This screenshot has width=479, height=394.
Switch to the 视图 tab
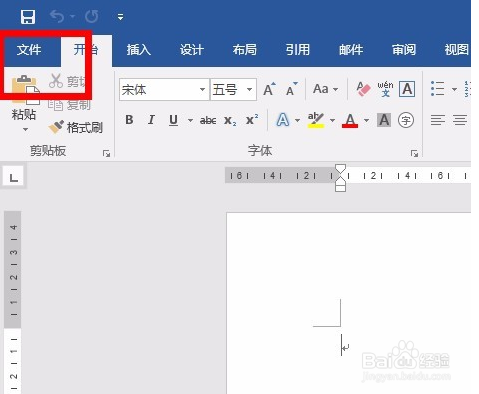click(456, 50)
